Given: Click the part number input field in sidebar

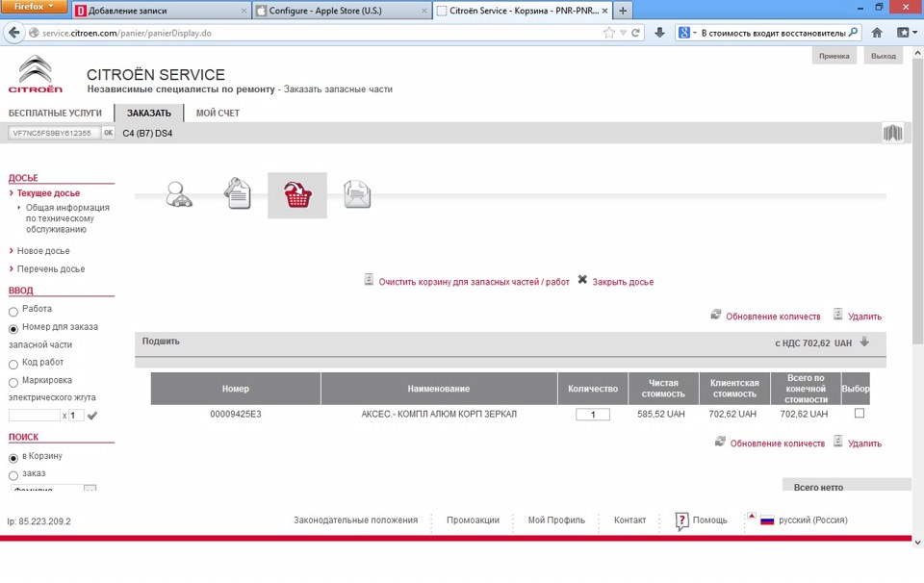Looking at the screenshot, I should coord(35,416).
